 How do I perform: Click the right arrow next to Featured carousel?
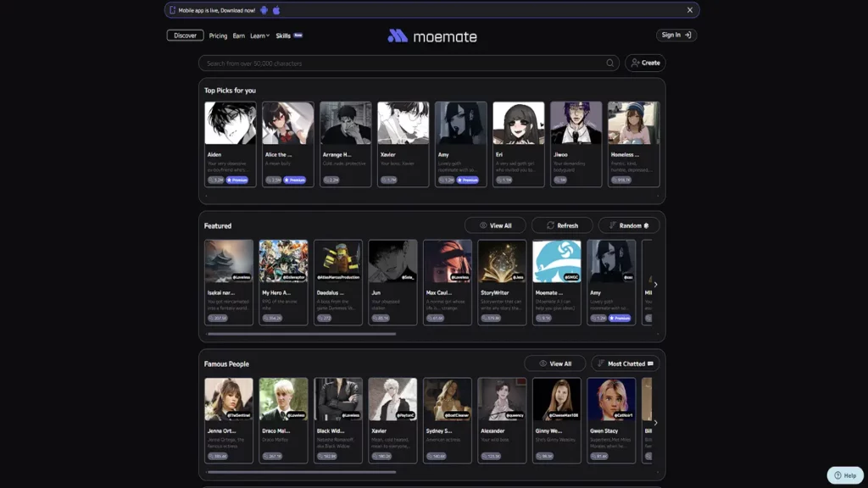pyautogui.click(x=655, y=284)
